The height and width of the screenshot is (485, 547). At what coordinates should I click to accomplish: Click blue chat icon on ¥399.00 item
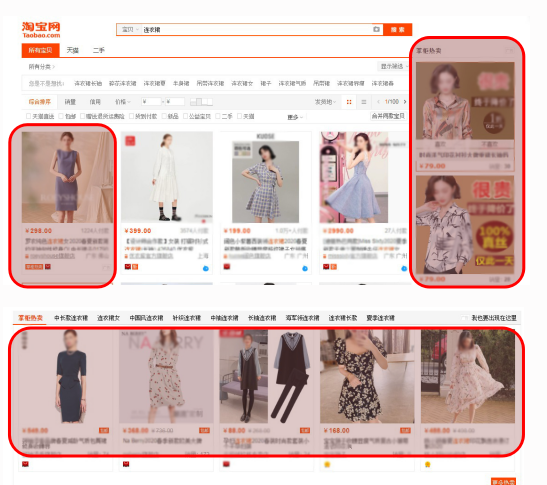pos(205,268)
